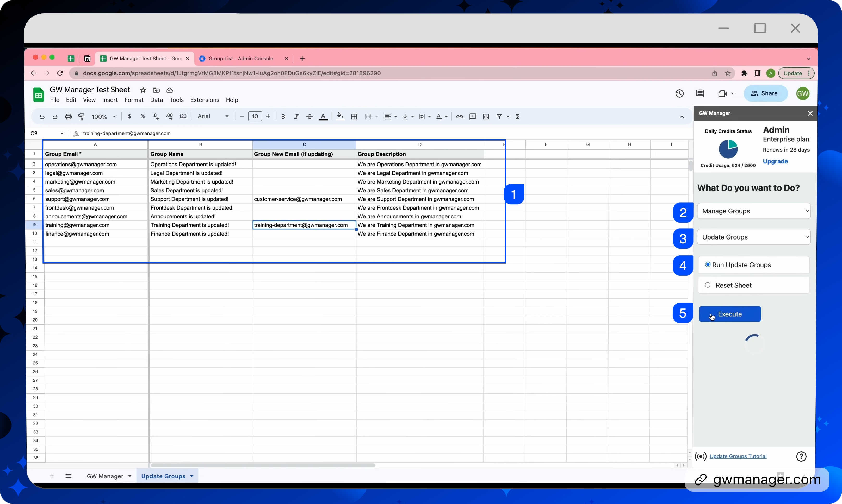Open version history clock icon
The image size is (842, 504).
coord(679,93)
